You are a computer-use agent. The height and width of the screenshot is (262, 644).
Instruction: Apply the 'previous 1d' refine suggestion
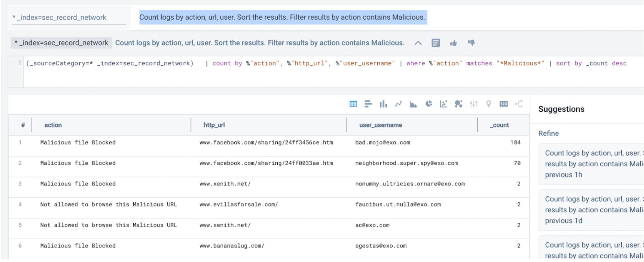(593, 210)
